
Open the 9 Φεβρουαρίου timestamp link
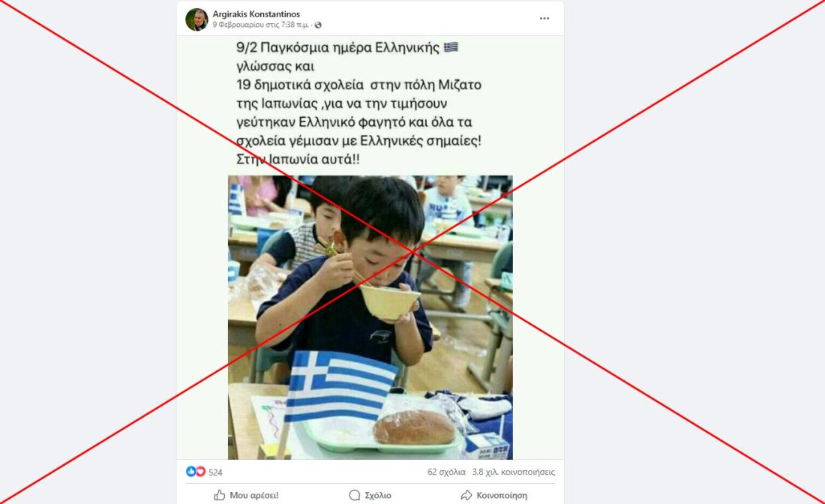pyautogui.click(x=260, y=25)
